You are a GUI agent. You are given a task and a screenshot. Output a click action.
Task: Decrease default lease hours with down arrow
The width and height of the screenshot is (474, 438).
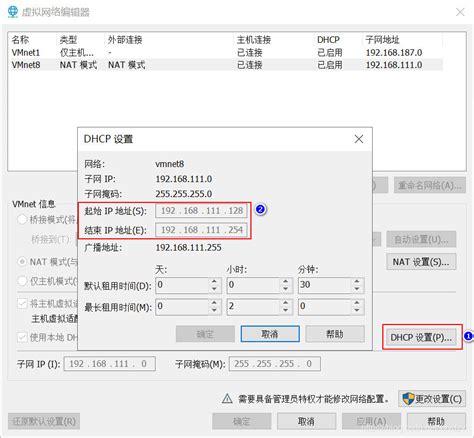(x=285, y=289)
